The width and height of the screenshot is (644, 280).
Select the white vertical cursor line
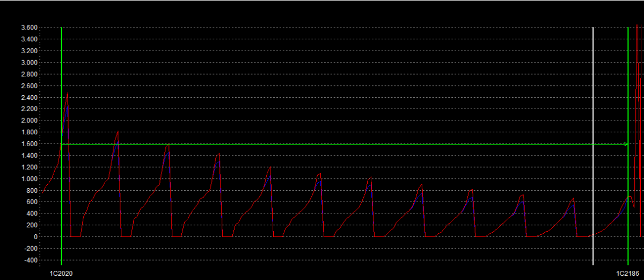click(593, 146)
